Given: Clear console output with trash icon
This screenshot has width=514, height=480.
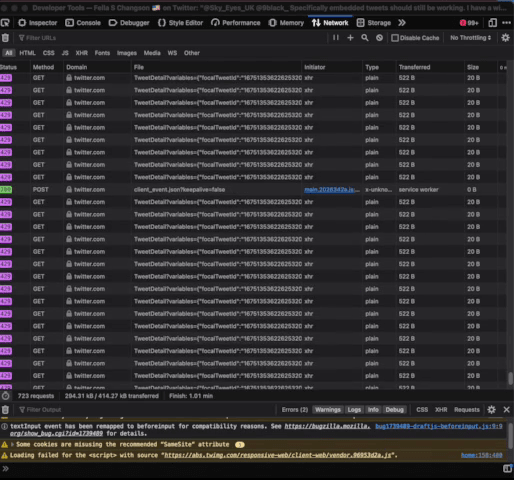Looking at the screenshot, I should (x=5, y=410).
